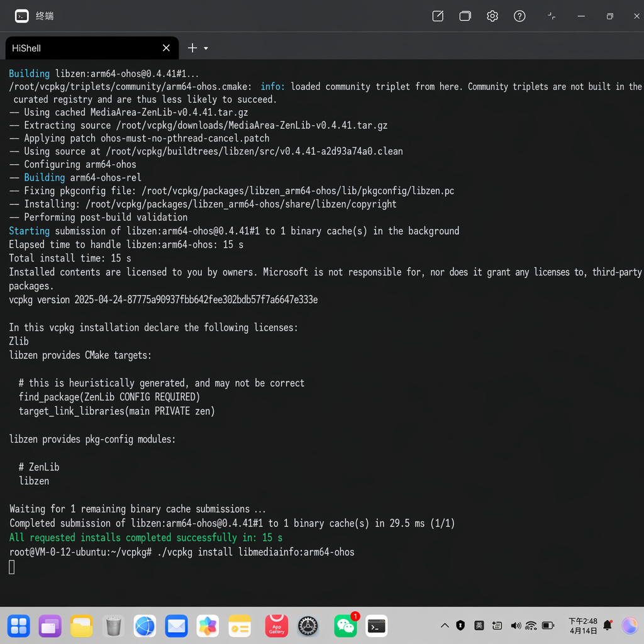Add a new terminal tab with plus
The height and width of the screenshot is (644, 644).
pyautogui.click(x=192, y=48)
